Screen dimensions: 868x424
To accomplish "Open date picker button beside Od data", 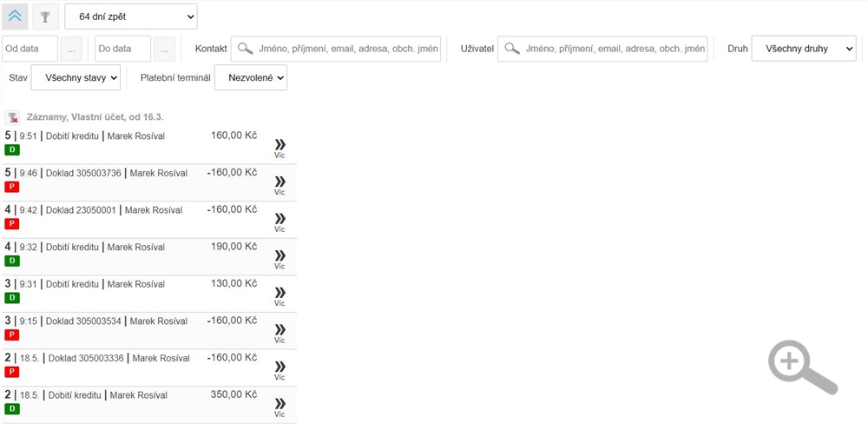I will 71,49.
